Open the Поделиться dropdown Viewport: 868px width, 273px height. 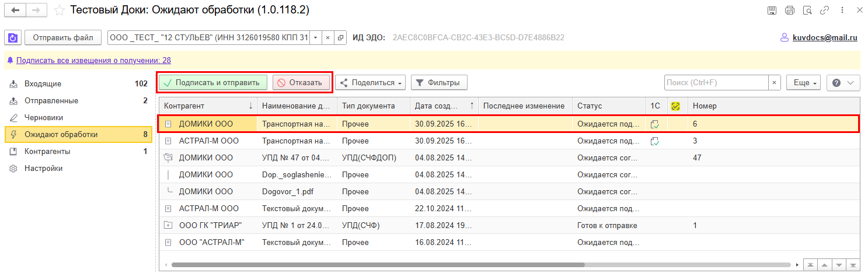(x=370, y=83)
